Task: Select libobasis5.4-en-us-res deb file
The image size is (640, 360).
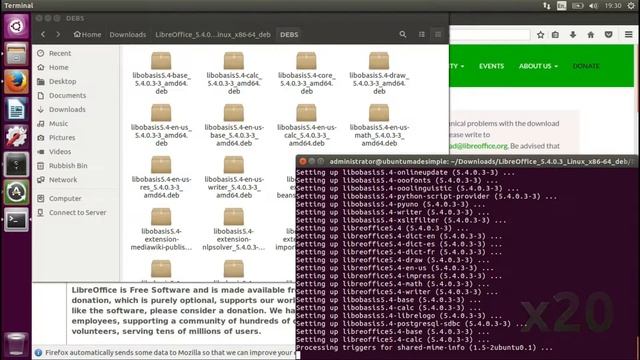Action: coord(161,178)
